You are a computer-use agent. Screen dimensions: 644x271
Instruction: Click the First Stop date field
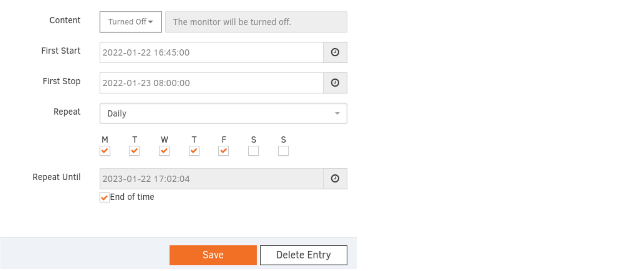tap(208, 83)
